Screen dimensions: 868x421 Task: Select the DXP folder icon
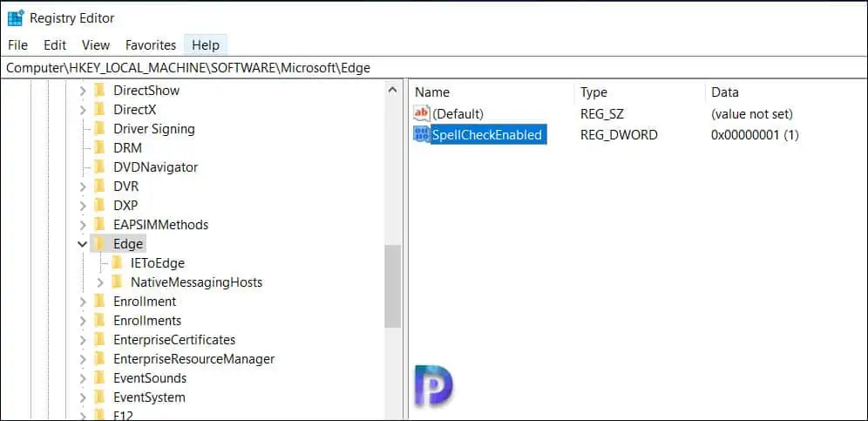99,206
